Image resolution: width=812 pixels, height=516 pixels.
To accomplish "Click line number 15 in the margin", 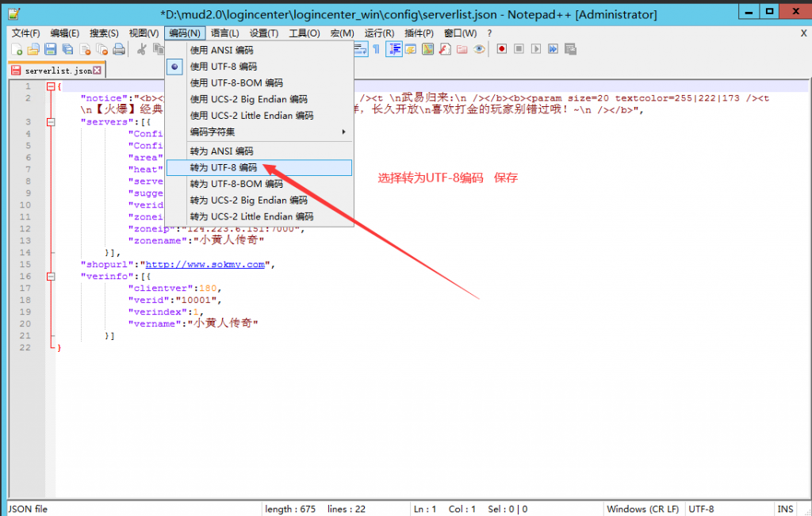I will (25, 265).
